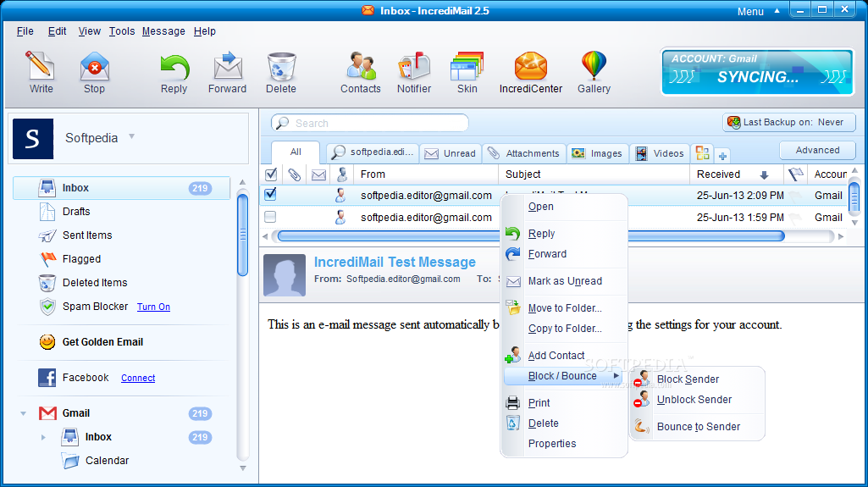Open the File menu
The image size is (868, 487).
(x=25, y=31)
